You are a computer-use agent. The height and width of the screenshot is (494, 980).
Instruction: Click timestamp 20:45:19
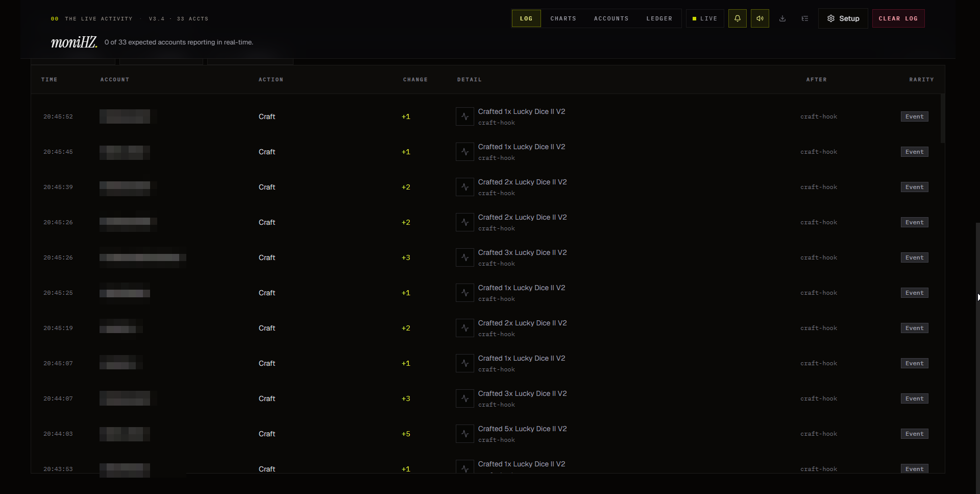(58, 328)
